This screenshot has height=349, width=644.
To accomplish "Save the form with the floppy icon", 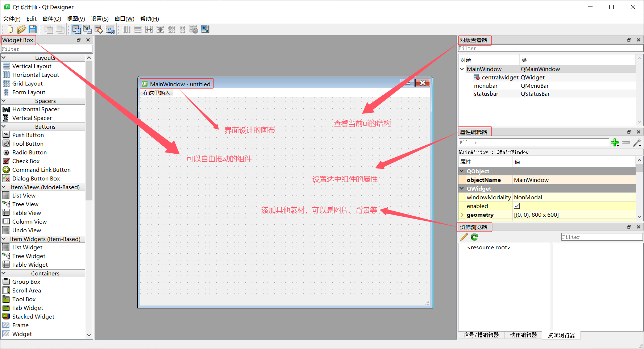I will (x=33, y=29).
